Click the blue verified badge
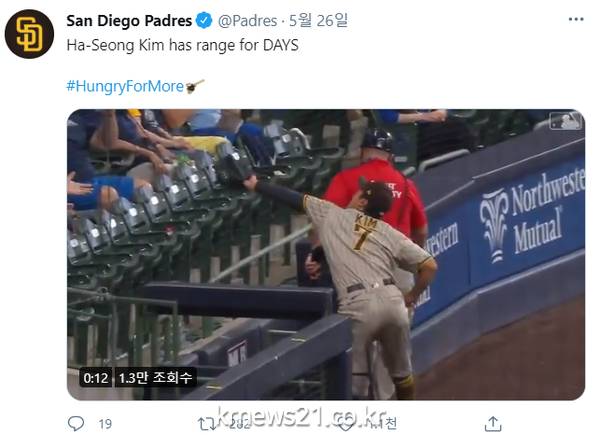The height and width of the screenshot is (435, 600). [204, 20]
